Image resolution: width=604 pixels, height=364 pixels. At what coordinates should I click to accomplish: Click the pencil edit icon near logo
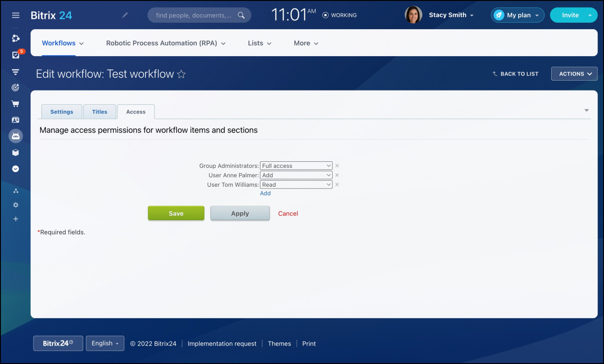(125, 15)
